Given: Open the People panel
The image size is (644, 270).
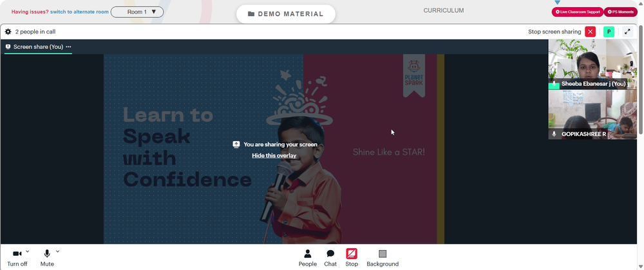Looking at the screenshot, I should (308, 258).
